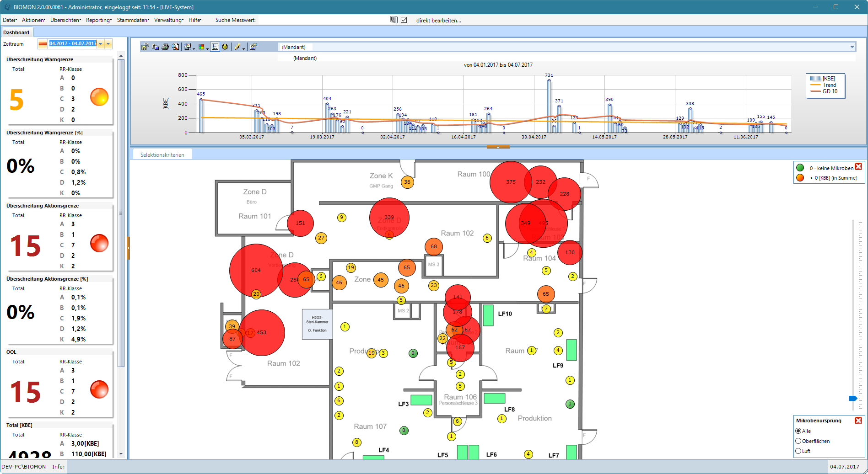
Task: Select the Oberflächen radio button
Action: [798, 441]
